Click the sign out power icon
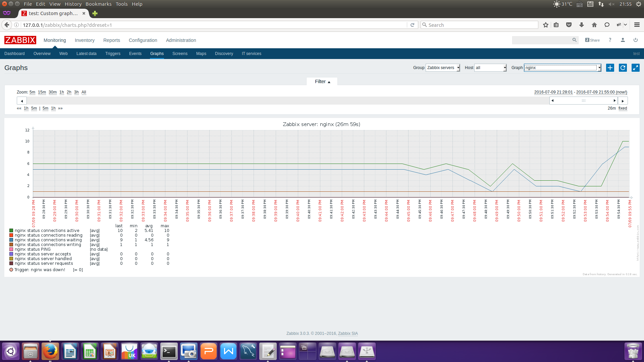The width and height of the screenshot is (644, 362). click(x=636, y=40)
